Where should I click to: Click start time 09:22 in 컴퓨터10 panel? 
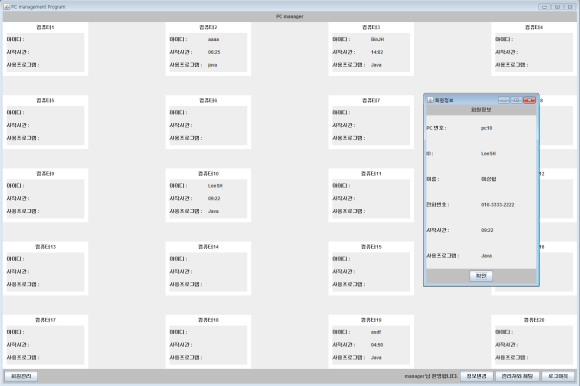tap(214, 199)
